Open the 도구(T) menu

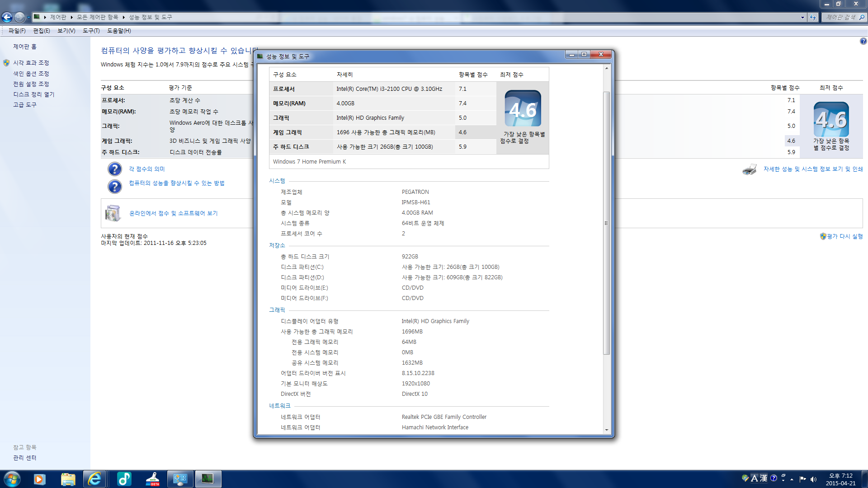(x=91, y=31)
